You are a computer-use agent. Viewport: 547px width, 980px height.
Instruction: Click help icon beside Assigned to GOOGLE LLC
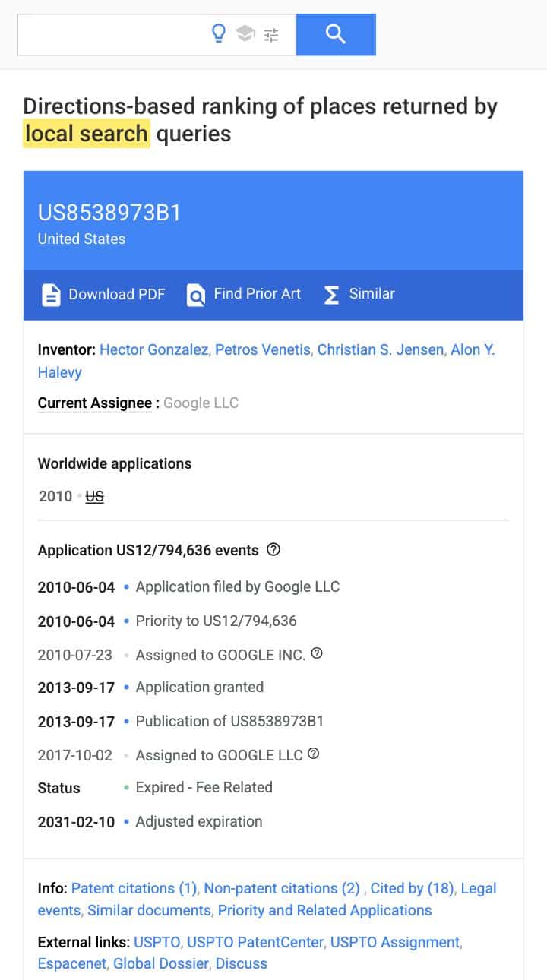313,754
